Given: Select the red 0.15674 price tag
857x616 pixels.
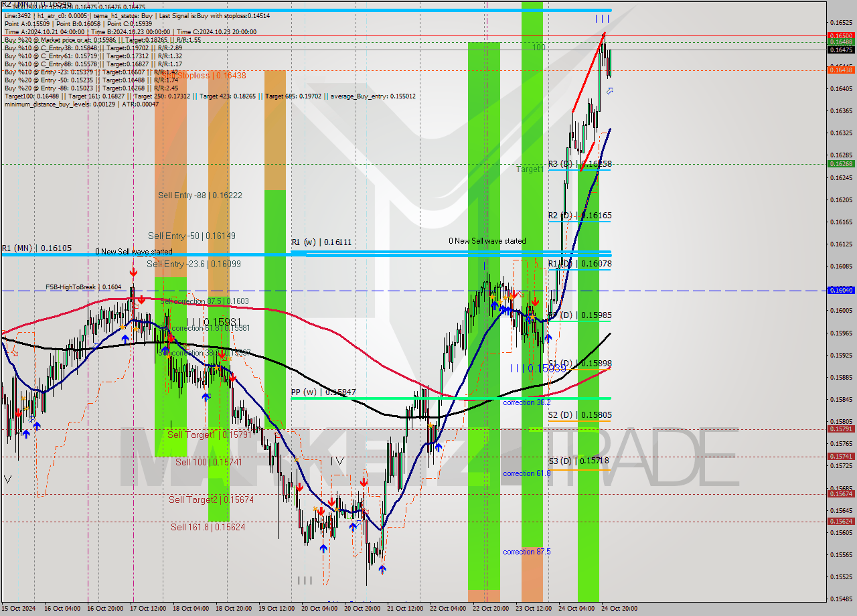Looking at the screenshot, I should pos(841,493).
